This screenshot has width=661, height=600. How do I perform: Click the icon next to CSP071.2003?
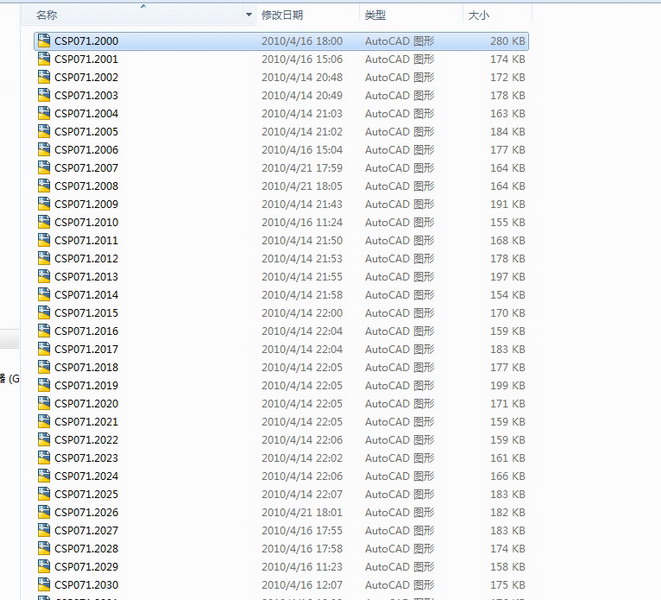tap(44, 95)
